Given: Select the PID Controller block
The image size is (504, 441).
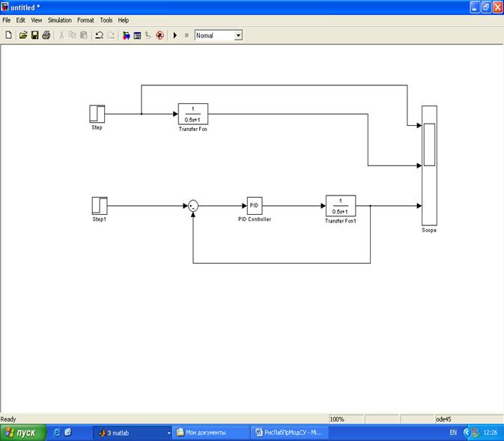Looking at the screenshot, I should point(254,205).
